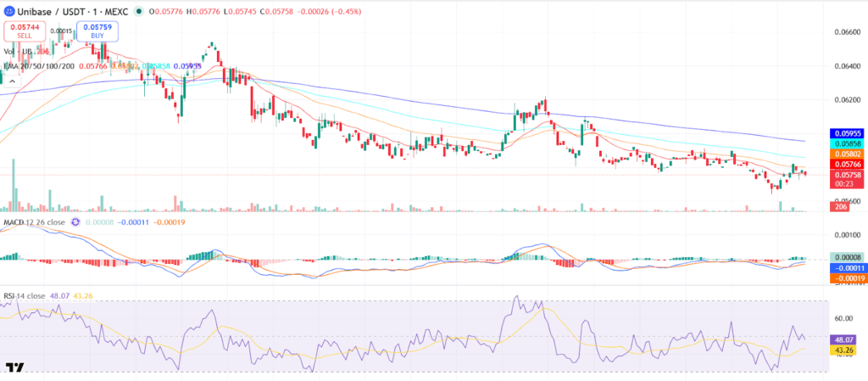Click the volume value label 206
Screen dimensions: 868x381
(x=839, y=206)
